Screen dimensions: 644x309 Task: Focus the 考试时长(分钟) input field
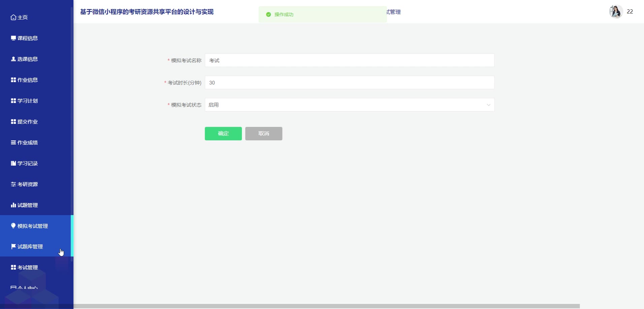[350, 82]
